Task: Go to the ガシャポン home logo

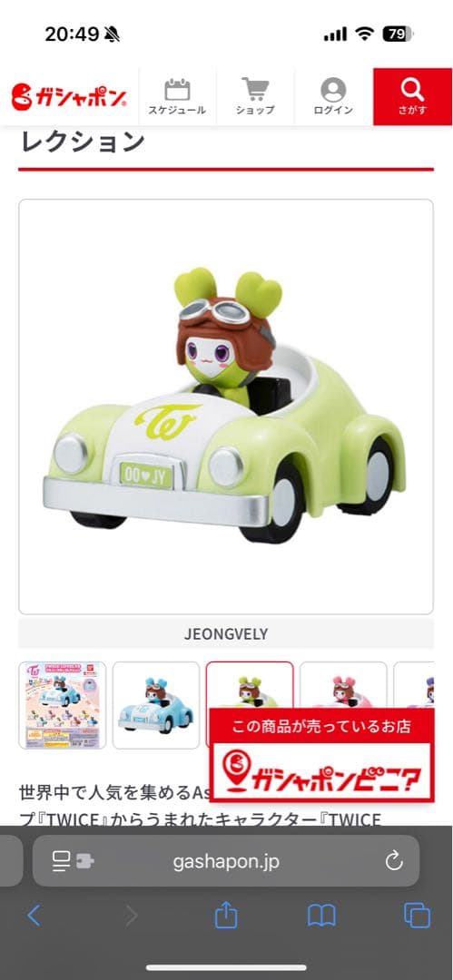Action: pyautogui.click(x=69, y=97)
